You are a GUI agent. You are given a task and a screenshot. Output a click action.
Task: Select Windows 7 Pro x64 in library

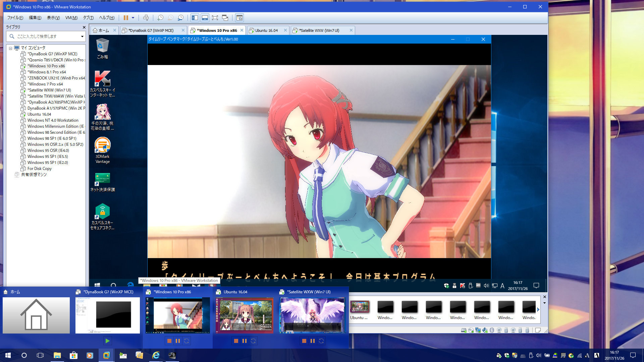(45, 84)
